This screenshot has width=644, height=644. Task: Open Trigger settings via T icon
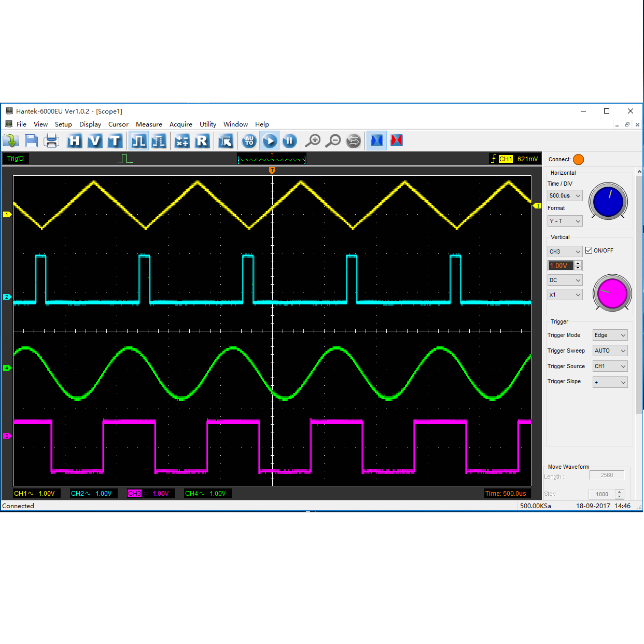115,141
